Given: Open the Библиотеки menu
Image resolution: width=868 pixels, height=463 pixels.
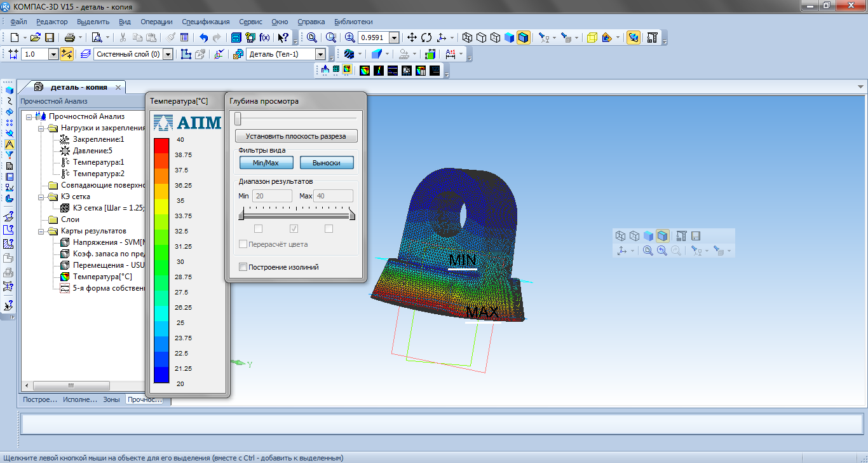Looking at the screenshot, I should [x=354, y=22].
